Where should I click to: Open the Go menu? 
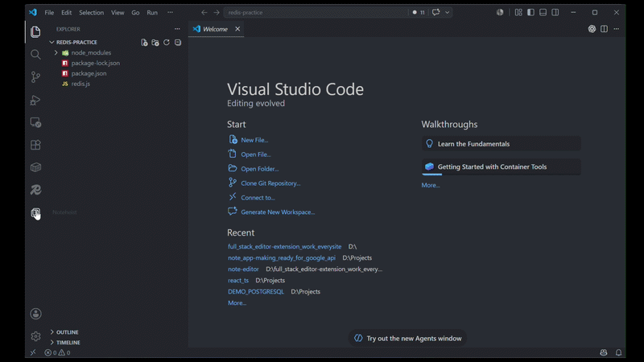coord(135,12)
